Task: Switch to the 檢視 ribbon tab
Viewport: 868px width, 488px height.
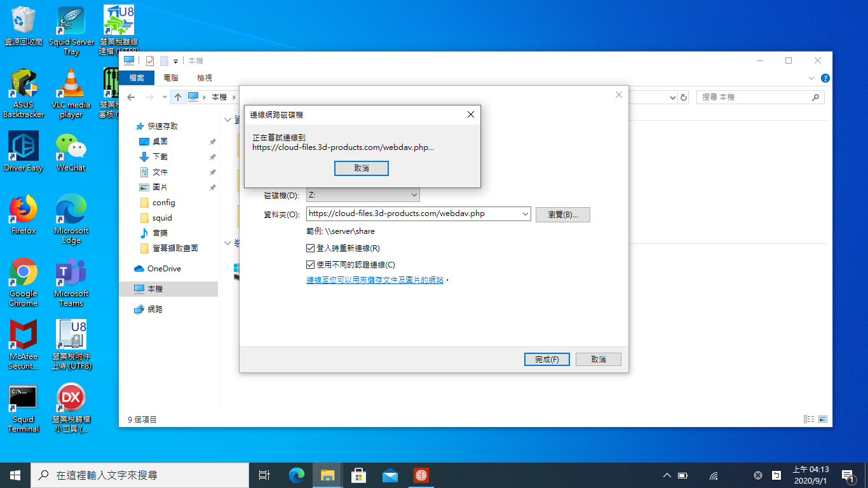Action: pos(205,78)
